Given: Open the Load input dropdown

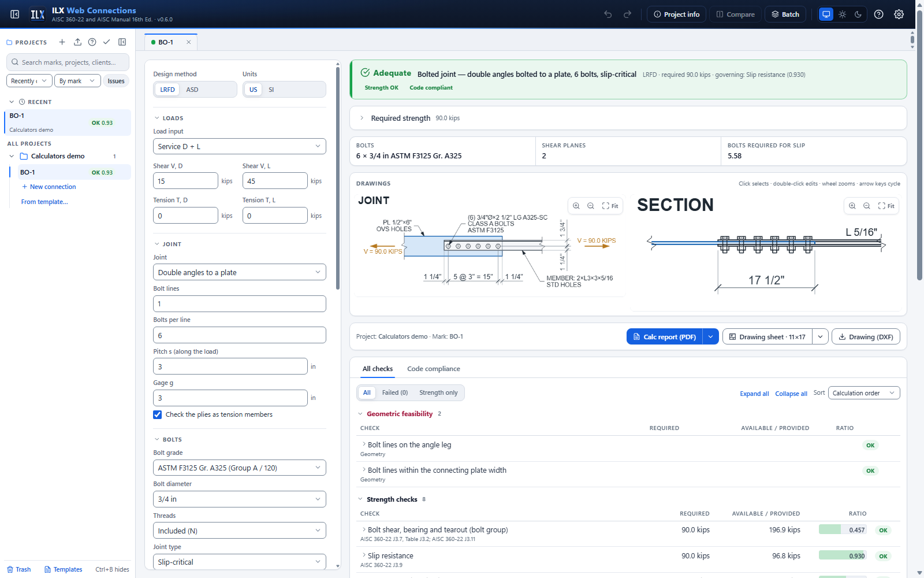Looking at the screenshot, I should 240,146.
